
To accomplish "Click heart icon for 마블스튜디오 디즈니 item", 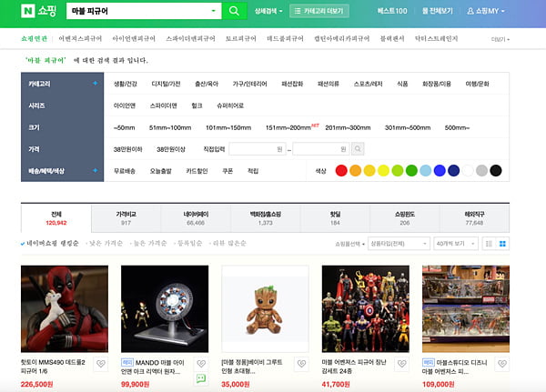I will [x=502, y=364].
